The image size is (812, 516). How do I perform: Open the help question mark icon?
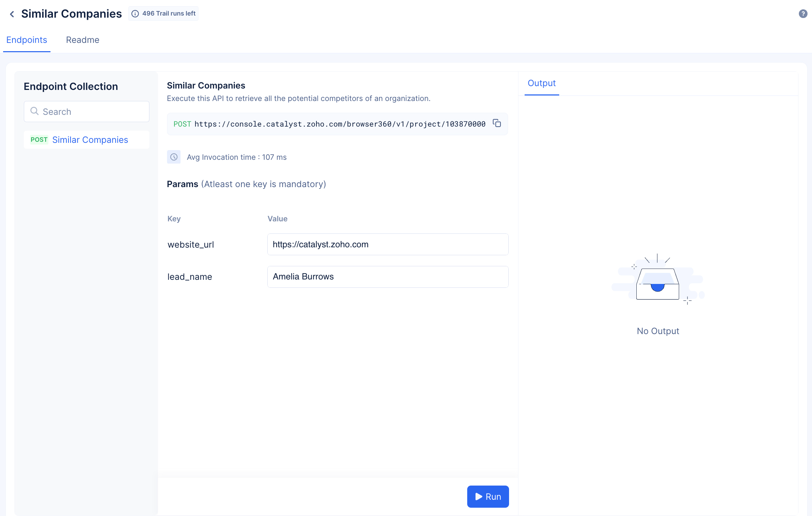[803, 14]
